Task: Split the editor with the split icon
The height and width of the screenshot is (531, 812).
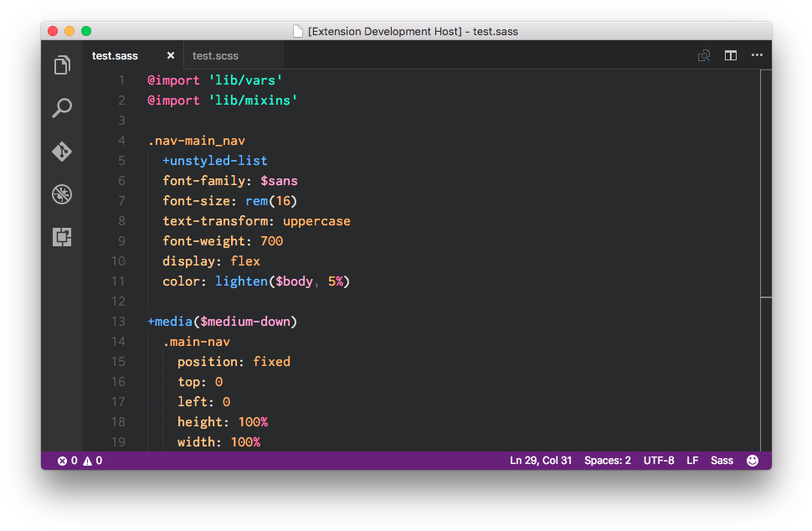Action: pos(730,55)
